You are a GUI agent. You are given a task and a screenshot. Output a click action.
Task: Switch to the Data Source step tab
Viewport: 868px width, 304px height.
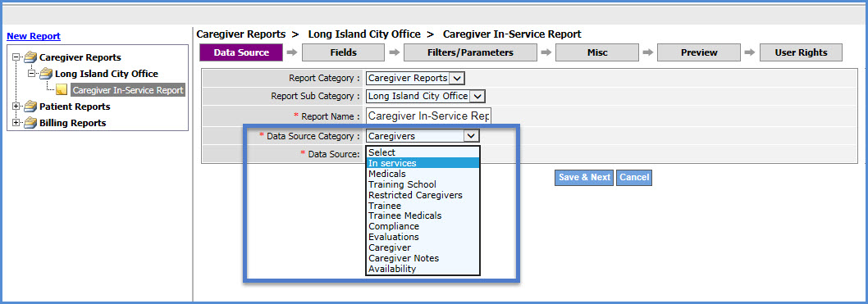click(x=241, y=52)
